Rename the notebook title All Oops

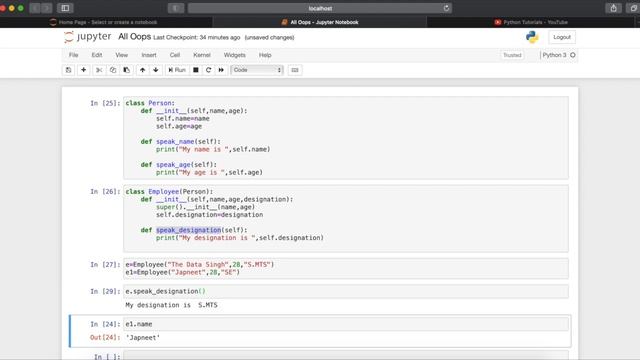pos(134,37)
